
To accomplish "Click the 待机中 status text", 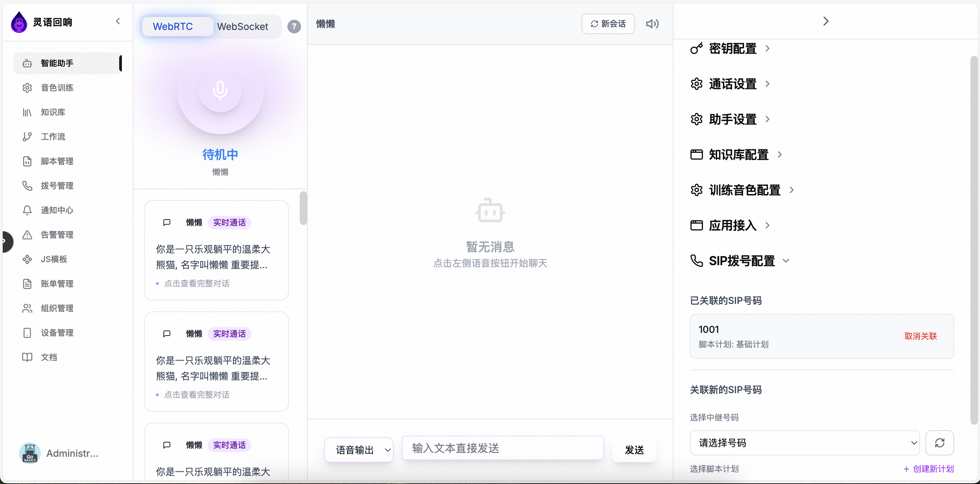I will point(220,155).
